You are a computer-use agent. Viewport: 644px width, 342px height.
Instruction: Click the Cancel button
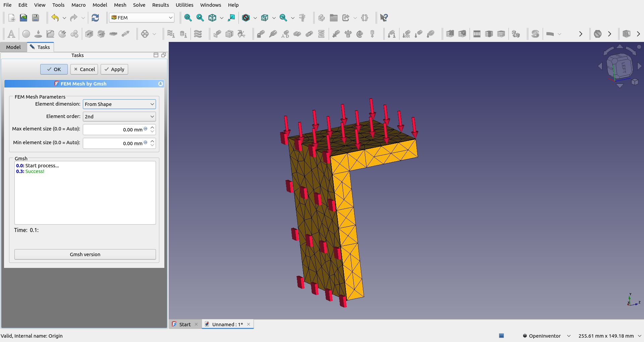coord(84,69)
